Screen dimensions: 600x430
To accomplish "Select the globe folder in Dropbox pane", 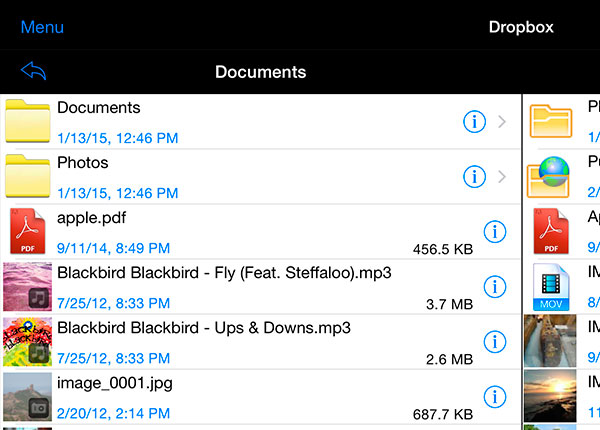I will pos(551,177).
